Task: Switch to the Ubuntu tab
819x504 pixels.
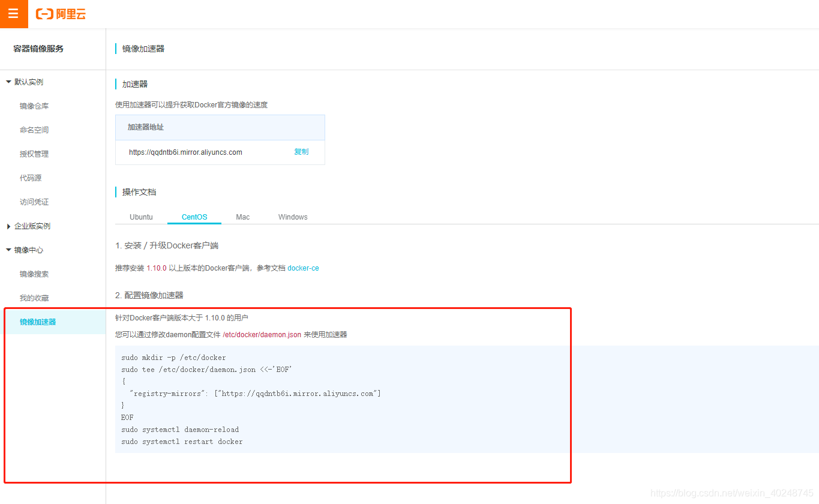Action: click(141, 217)
